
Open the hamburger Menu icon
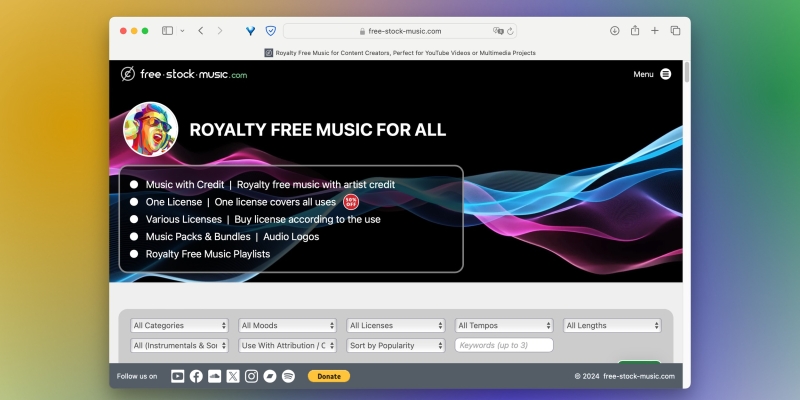pyautogui.click(x=666, y=74)
